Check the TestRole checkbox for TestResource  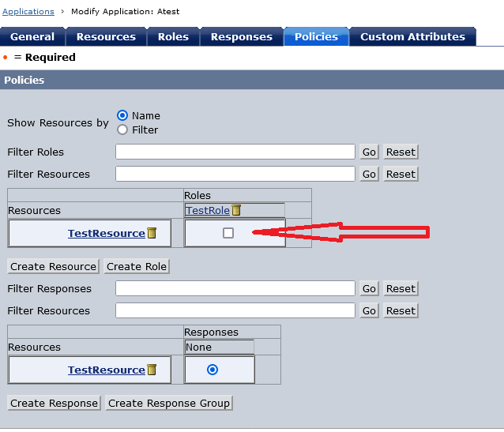[228, 233]
